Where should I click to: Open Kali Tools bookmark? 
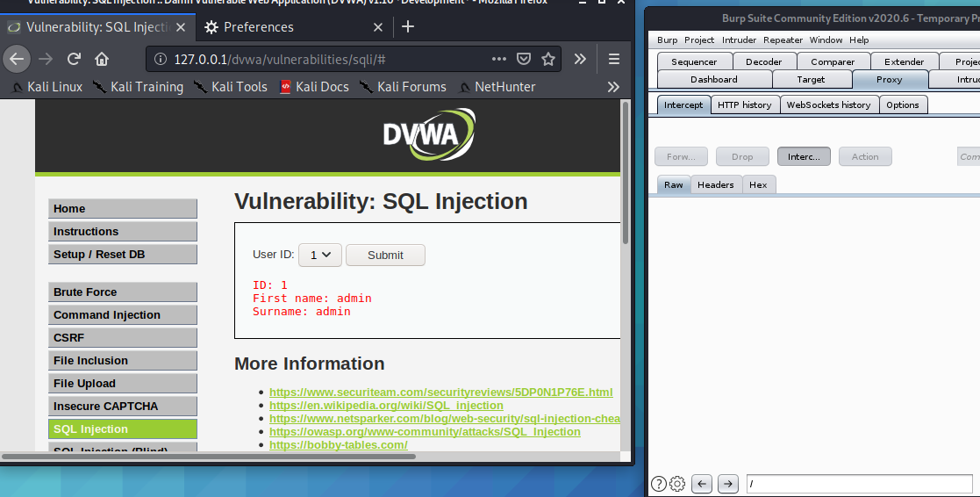231,87
